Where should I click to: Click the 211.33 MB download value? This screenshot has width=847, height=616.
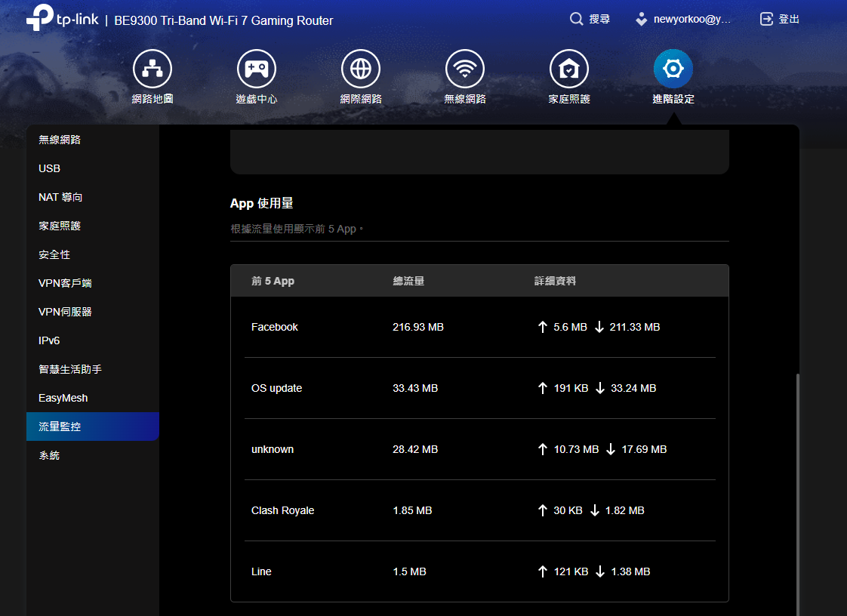[x=635, y=327]
